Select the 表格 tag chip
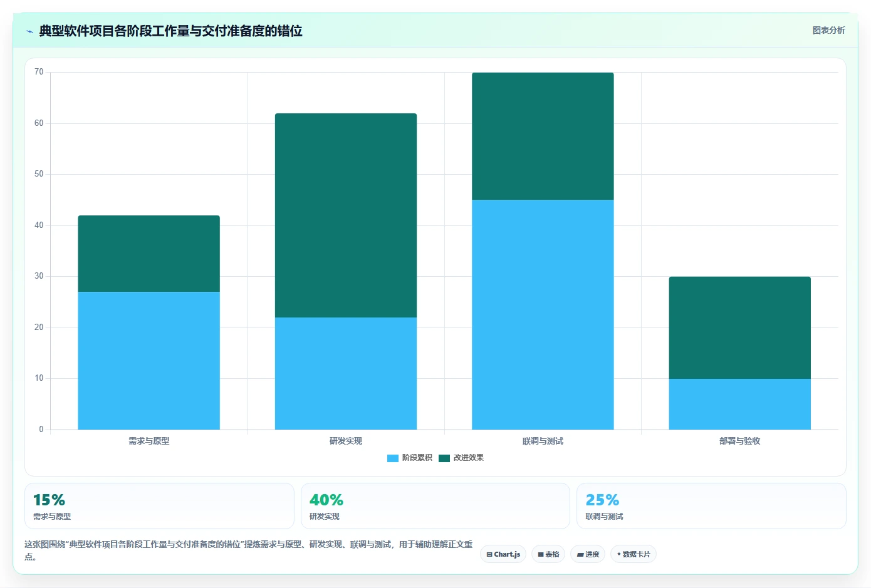This screenshot has height=588, width=871. 548,554
